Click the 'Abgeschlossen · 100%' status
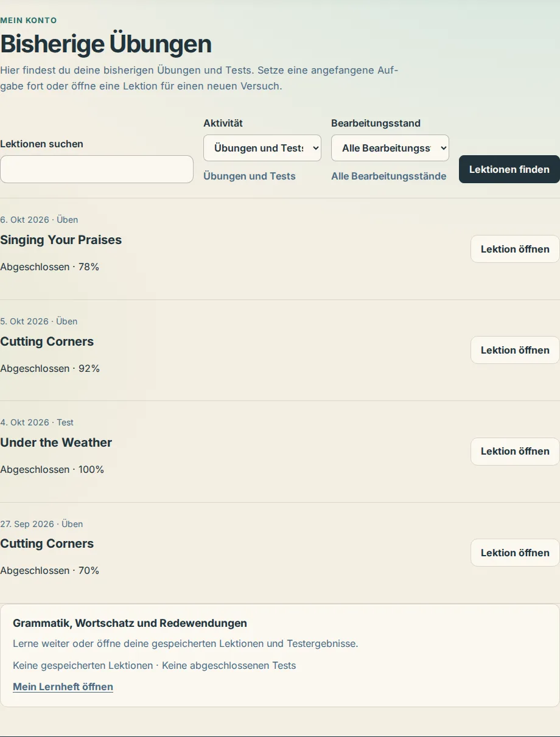 52,469
